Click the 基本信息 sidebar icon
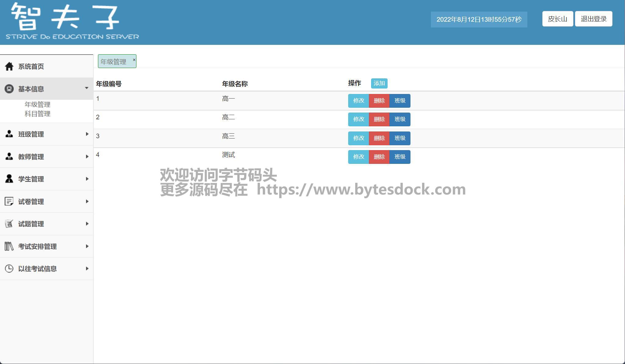Image resolution: width=625 pixels, height=364 pixels. coord(9,89)
